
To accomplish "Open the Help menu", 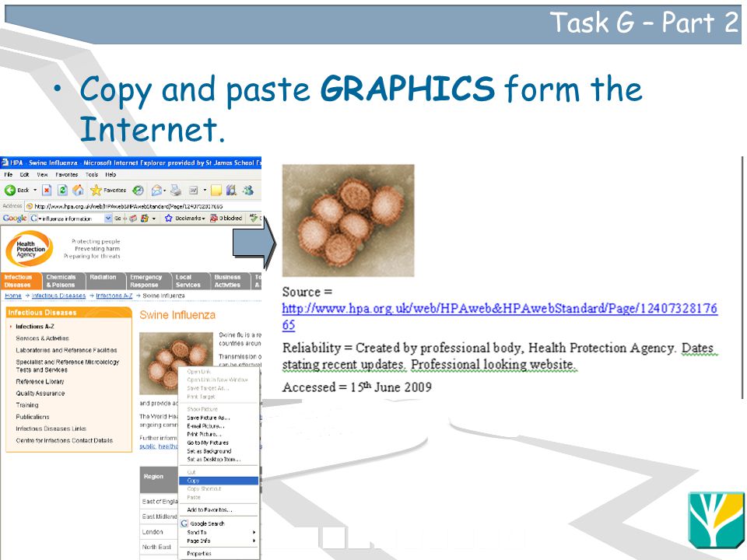I will 110,175.
